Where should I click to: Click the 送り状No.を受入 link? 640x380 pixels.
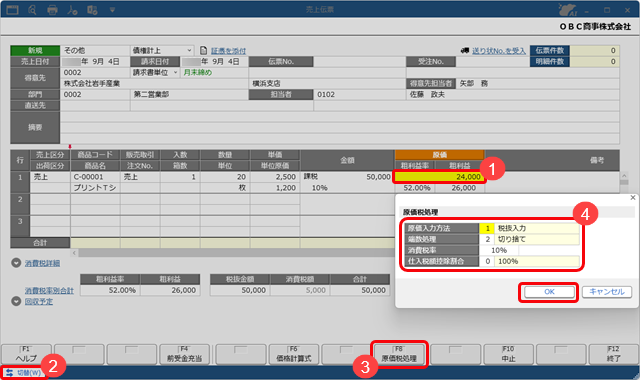pyautogui.click(x=499, y=51)
